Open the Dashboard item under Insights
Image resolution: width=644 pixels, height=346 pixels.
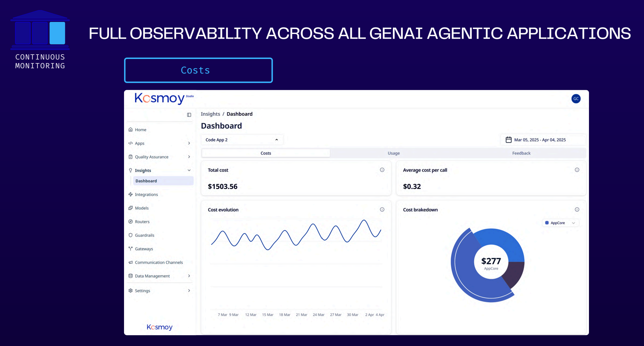point(146,181)
